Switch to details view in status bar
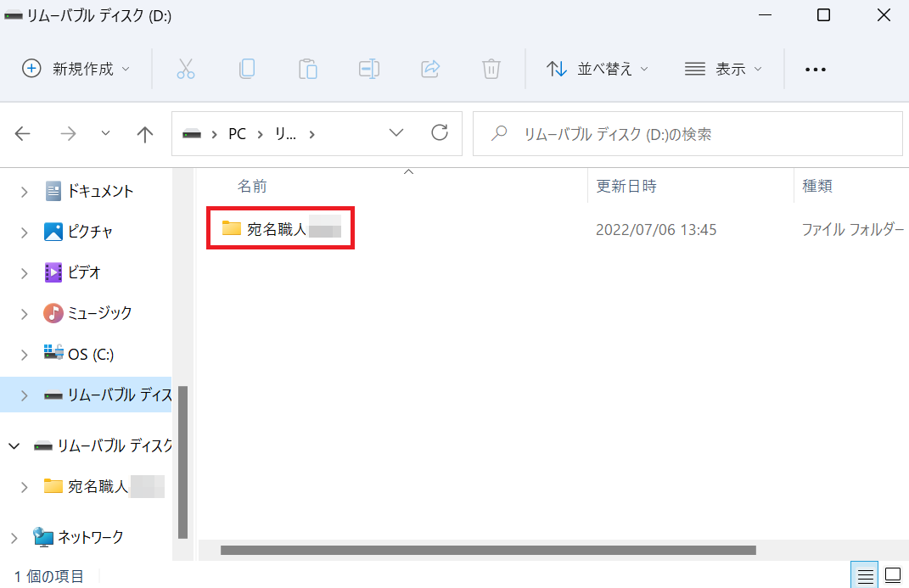This screenshot has width=909, height=588. tap(865, 576)
